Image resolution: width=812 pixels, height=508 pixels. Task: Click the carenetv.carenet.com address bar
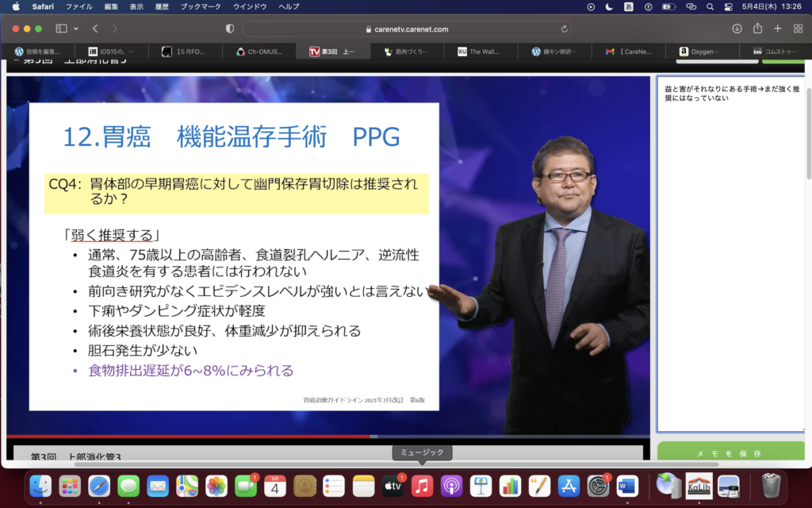(406, 29)
